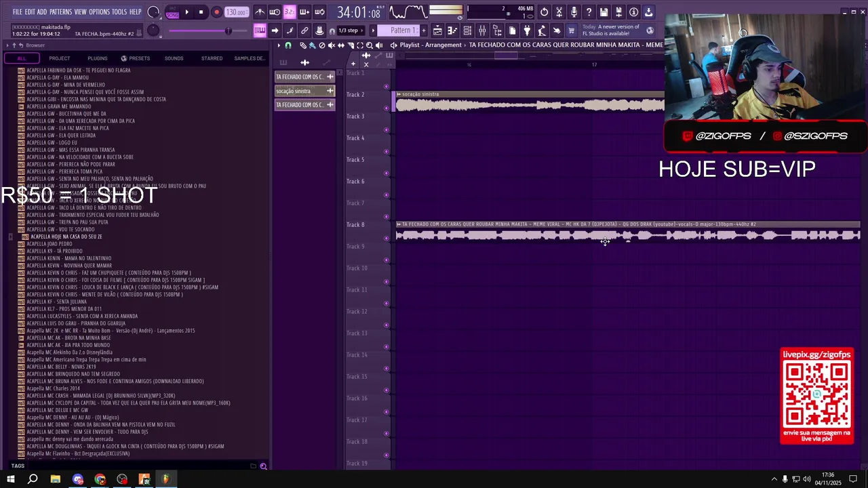Open the playlist options menu arrow
868x488 pixels.
click(279, 45)
